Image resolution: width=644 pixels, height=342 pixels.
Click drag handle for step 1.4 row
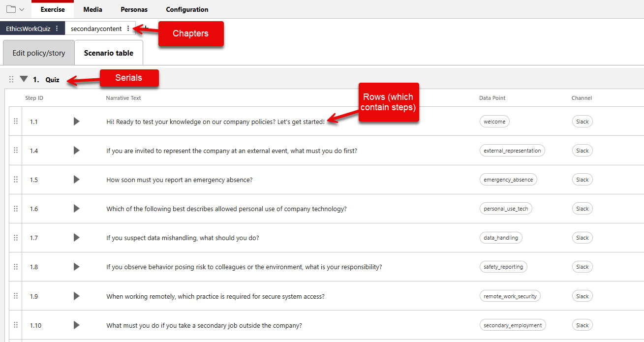tap(16, 151)
